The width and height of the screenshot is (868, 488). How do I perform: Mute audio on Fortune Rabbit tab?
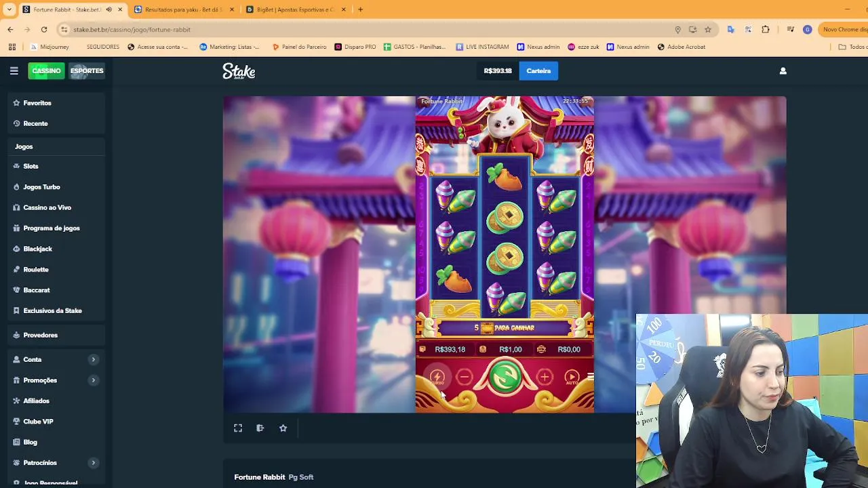pyautogui.click(x=108, y=9)
